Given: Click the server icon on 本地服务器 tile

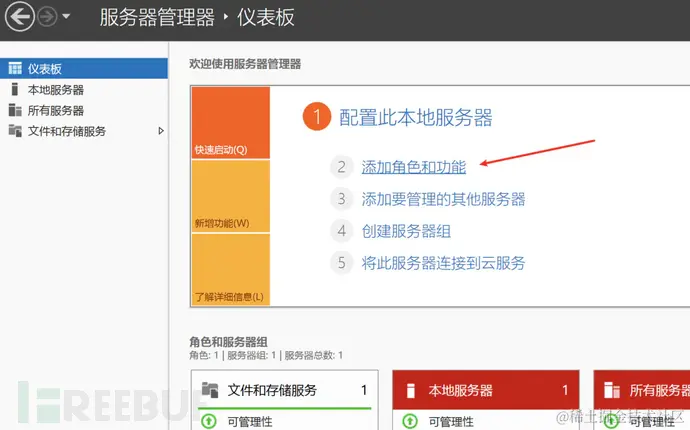Looking at the screenshot, I should click(x=411, y=390).
